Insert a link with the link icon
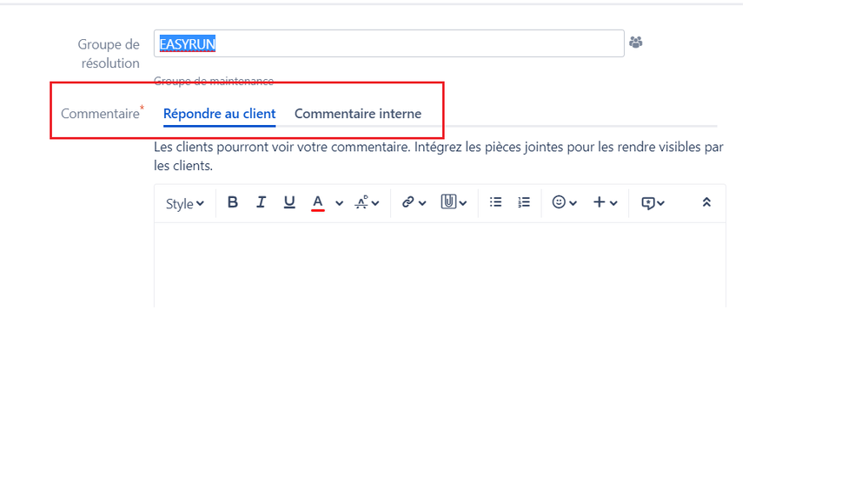The width and height of the screenshot is (868, 488). click(x=408, y=202)
